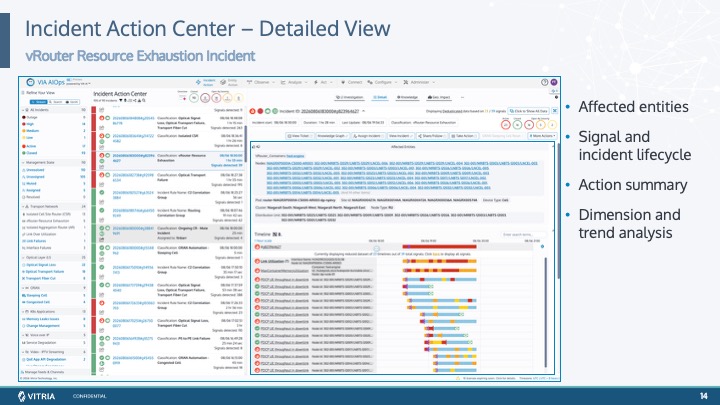
Task: Click the search magnifier icon under Incident Action Center
Action: pyautogui.click(x=144, y=101)
